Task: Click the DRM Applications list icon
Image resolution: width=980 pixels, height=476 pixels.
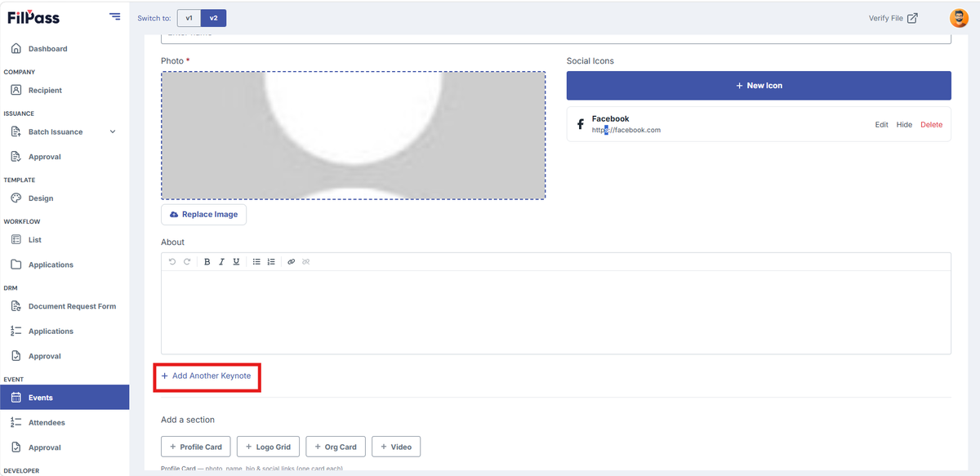Action: pyautogui.click(x=16, y=331)
